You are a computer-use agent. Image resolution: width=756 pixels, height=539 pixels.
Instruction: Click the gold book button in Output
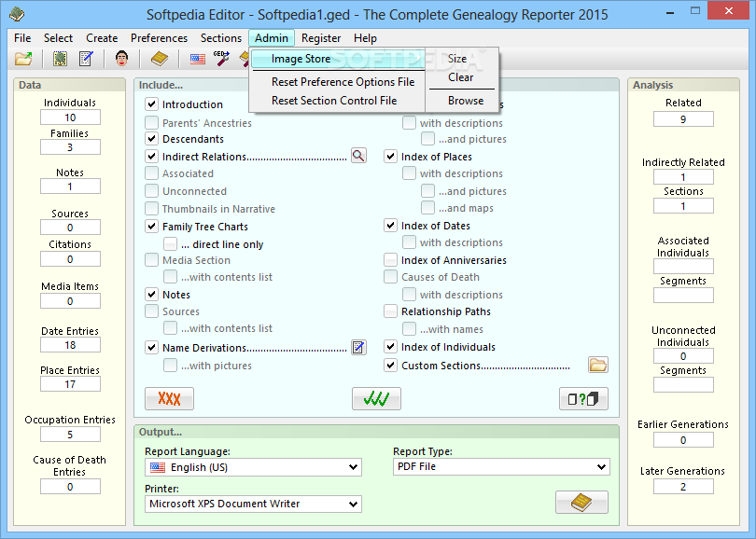coord(581,503)
